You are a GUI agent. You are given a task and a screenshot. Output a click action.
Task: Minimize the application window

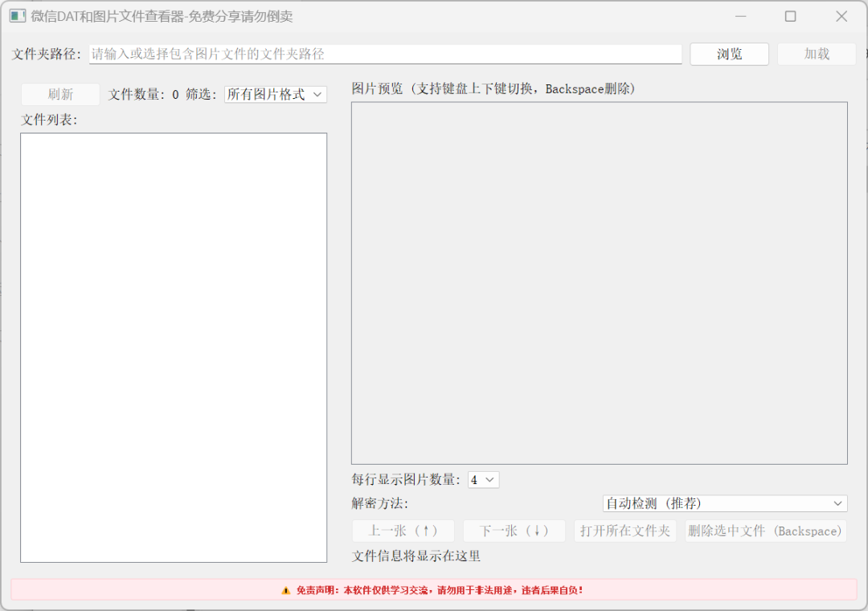coord(740,15)
